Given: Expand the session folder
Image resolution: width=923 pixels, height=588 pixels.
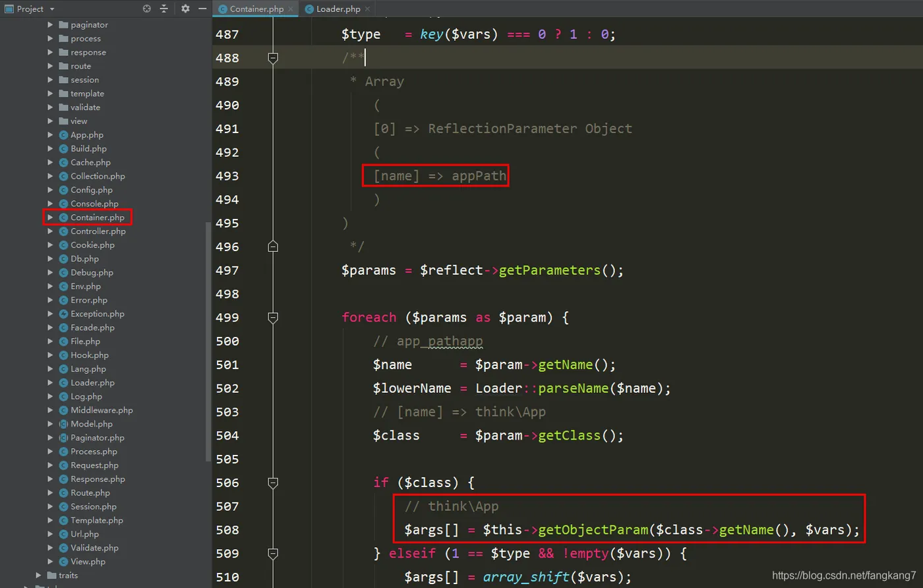Looking at the screenshot, I should [50, 80].
